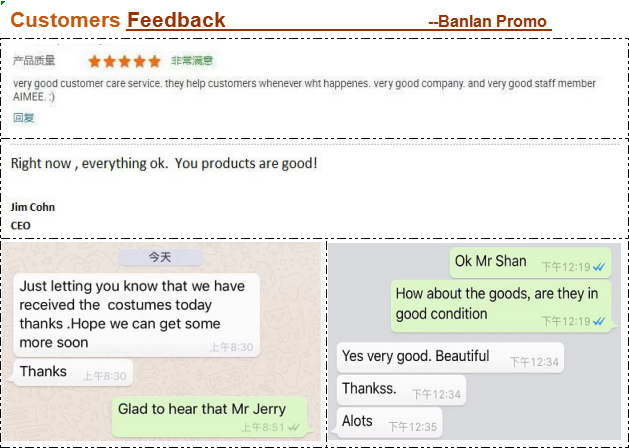The height and width of the screenshot is (448, 629).
Task: Select the 今天 date pill in chat
Action: pyautogui.click(x=160, y=257)
